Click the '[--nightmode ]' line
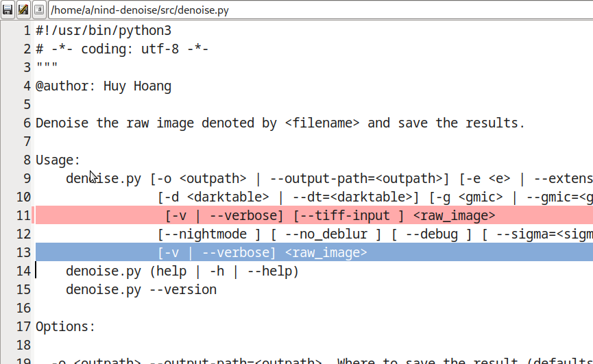593x364 pixels. tap(375, 234)
